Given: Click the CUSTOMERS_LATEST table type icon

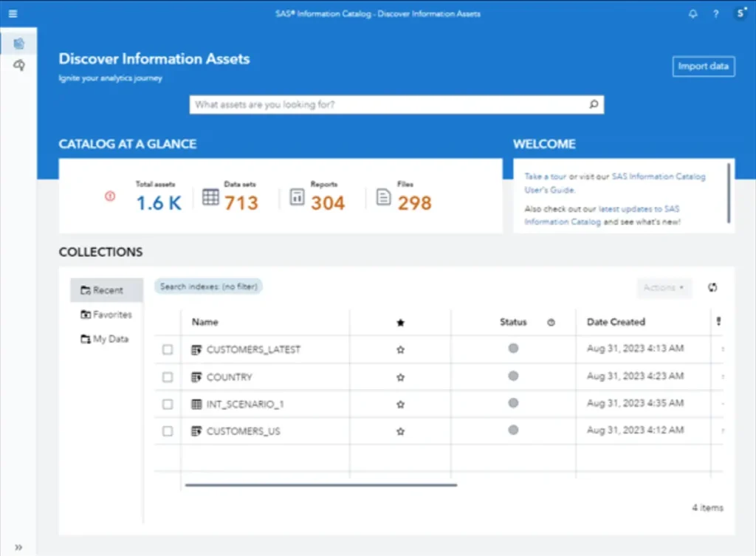Looking at the screenshot, I should click(x=196, y=349).
